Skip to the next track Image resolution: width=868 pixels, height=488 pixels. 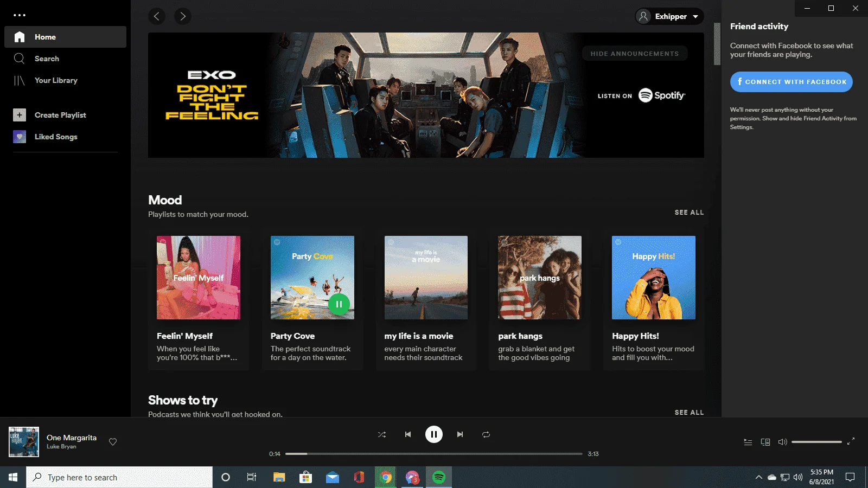(x=460, y=434)
